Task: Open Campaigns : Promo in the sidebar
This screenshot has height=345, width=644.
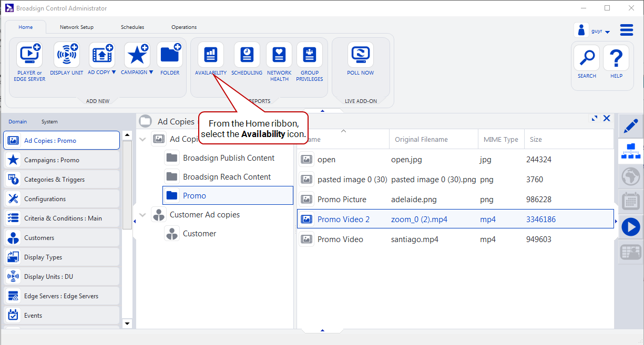Action: tap(62, 160)
